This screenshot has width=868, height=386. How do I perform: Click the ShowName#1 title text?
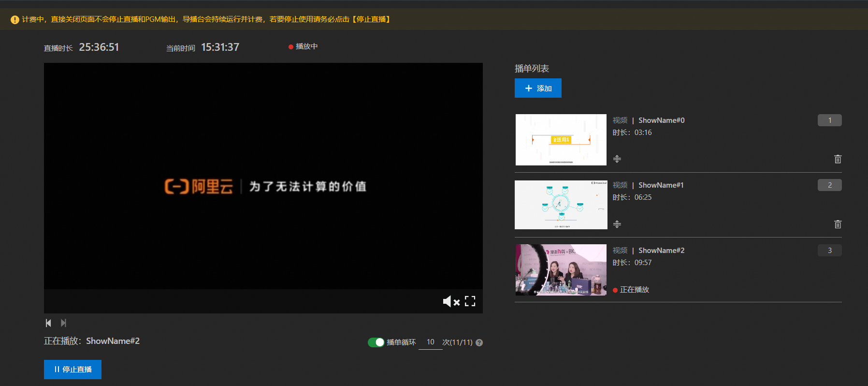(x=661, y=185)
